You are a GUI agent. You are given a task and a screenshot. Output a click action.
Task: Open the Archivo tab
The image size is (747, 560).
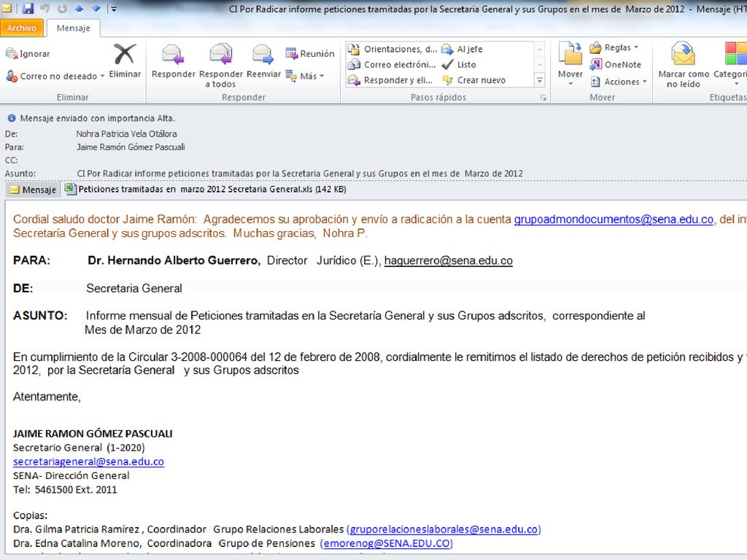21,28
